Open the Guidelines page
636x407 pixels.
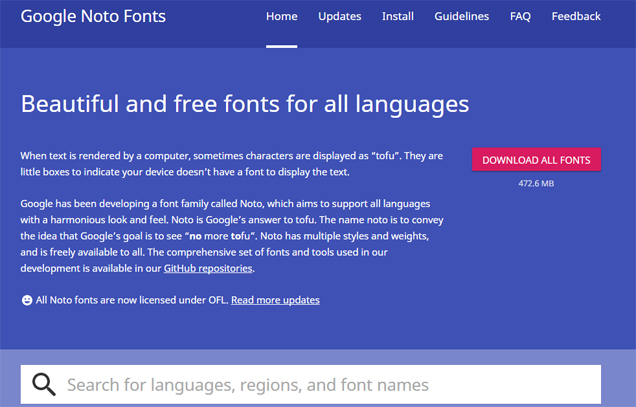pyautogui.click(x=462, y=17)
